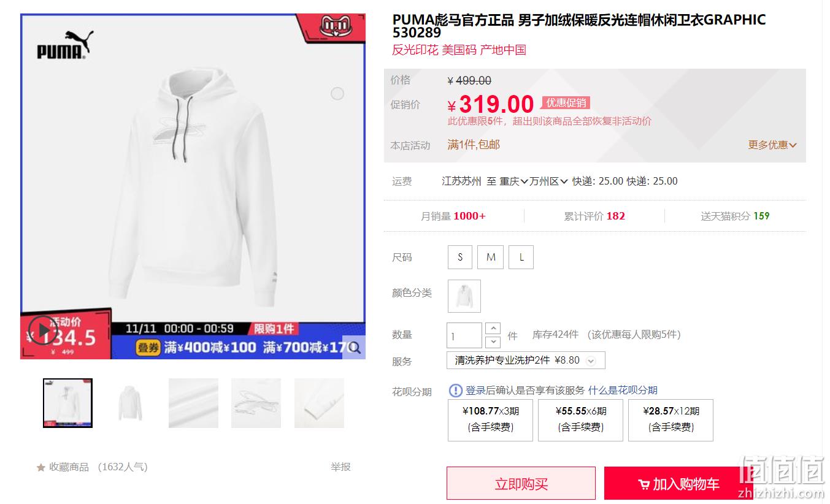This screenshot has height=504, width=830.
Task: Open the 清洗养护 service dropdown
Action: tap(526, 361)
